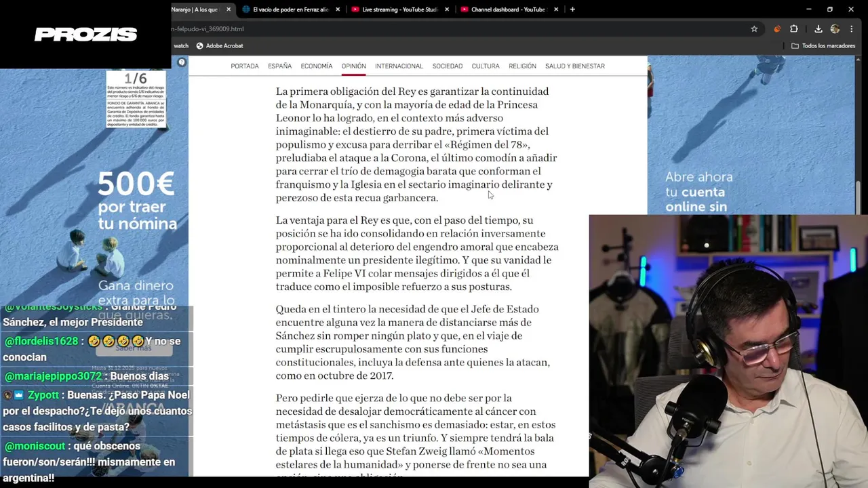The image size is (868, 488).
Task: Click the paragraph starting 'Queda en el tintero'
Action: pyautogui.click(x=414, y=342)
